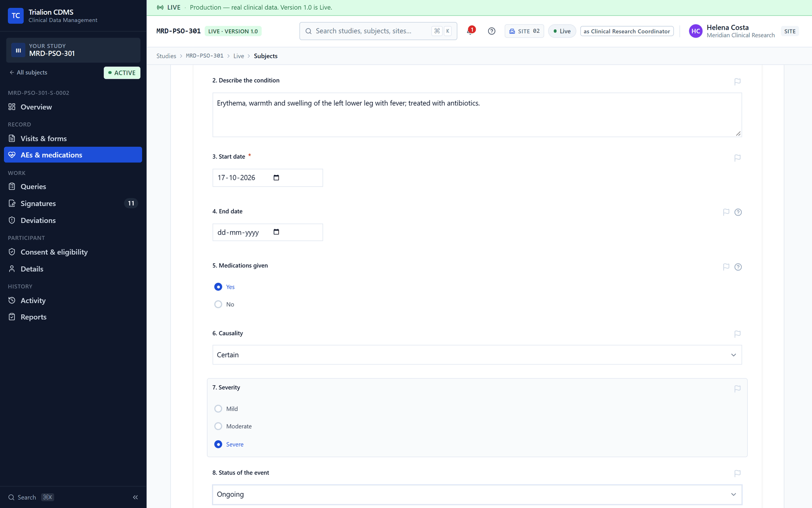
Task: Show help for Medications given
Action: 738,267
